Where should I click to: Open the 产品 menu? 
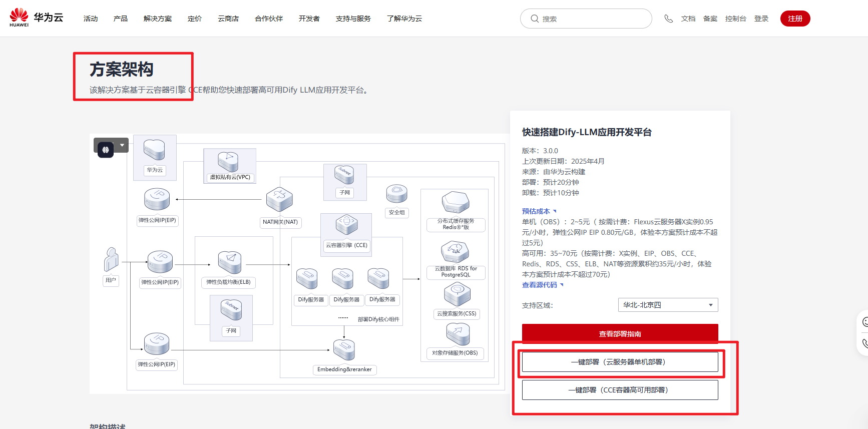[121, 19]
